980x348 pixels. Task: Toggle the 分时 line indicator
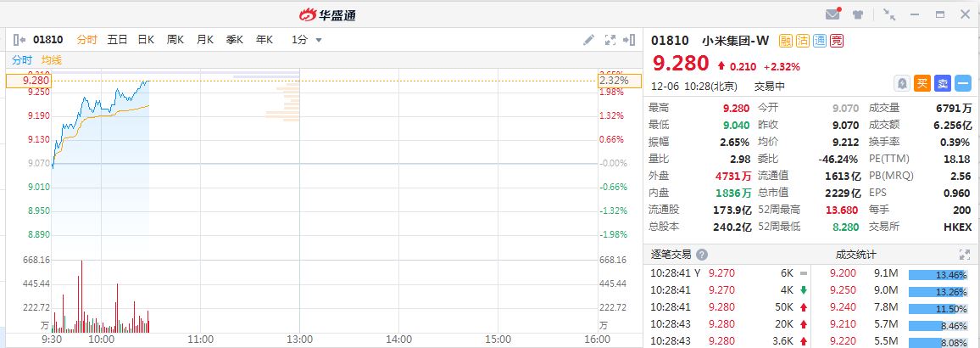pos(22,60)
